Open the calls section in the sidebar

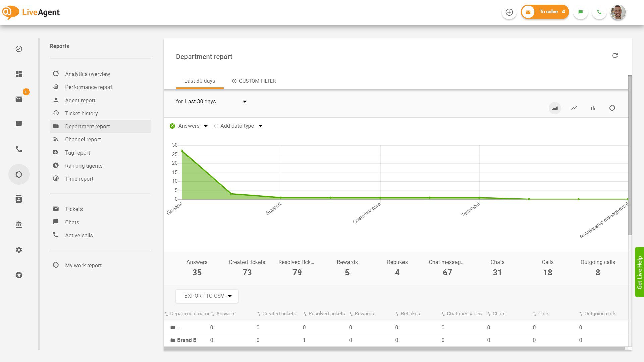pyautogui.click(x=19, y=149)
